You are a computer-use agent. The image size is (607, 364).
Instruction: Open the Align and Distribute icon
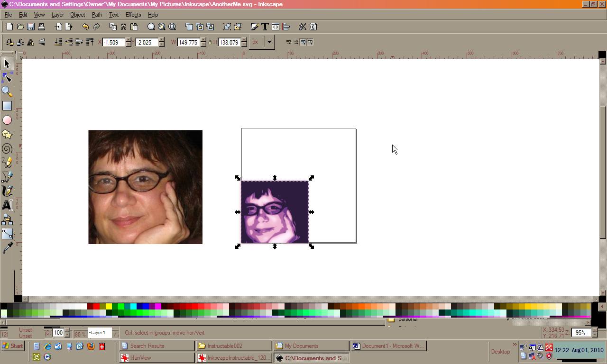coord(286,27)
